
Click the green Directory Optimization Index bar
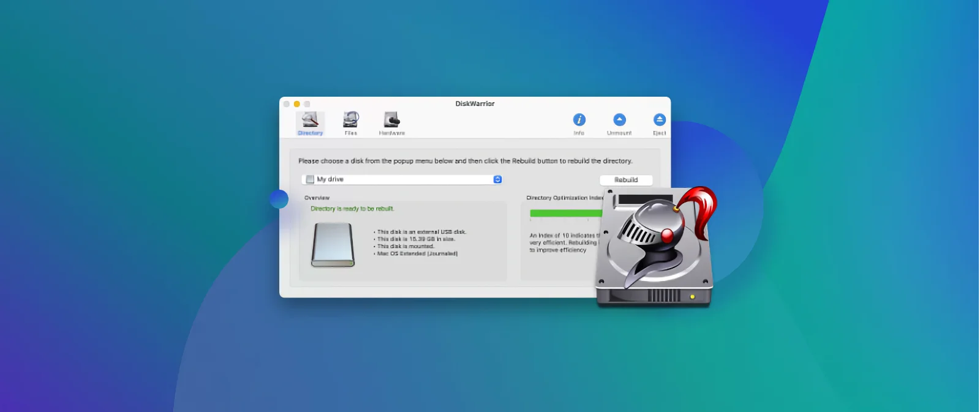coord(567,213)
